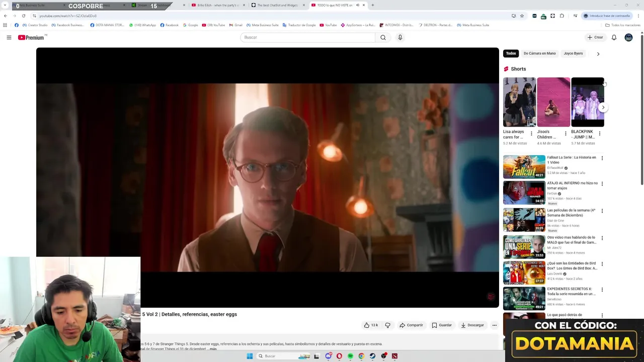
Task: Open the Como arruinar una serie thumbnail
Action: point(524,247)
